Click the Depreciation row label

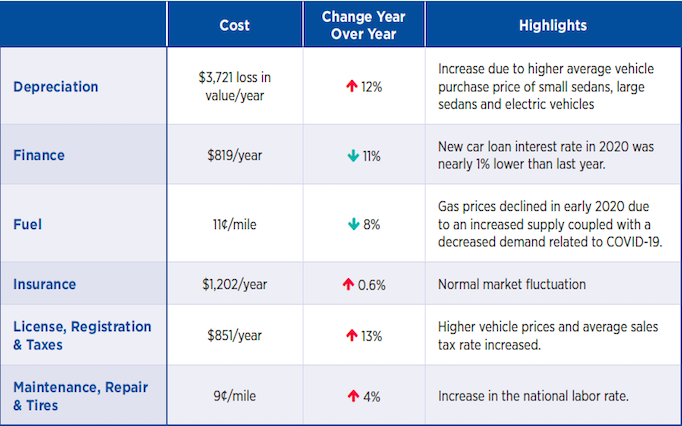click(57, 87)
